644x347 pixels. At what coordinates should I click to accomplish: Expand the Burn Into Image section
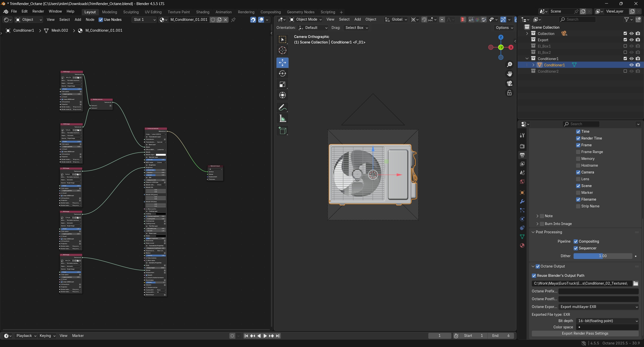click(x=537, y=224)
